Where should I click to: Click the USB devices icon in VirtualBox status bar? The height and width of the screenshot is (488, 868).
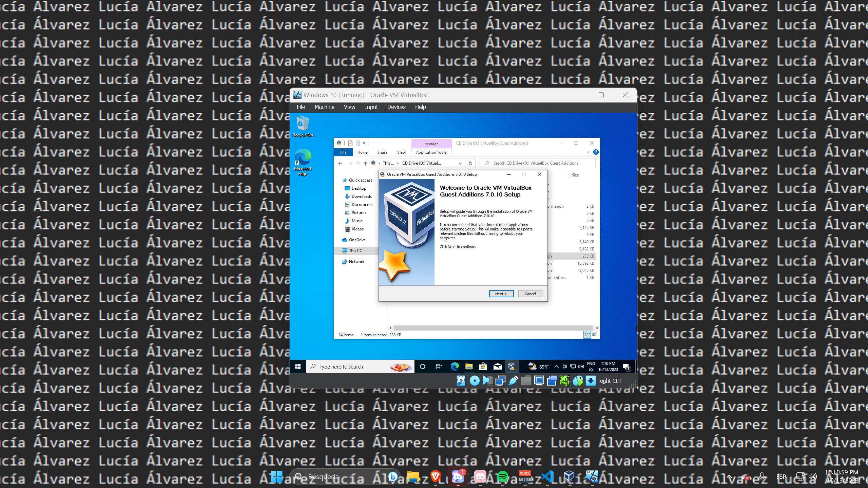pos(513,381)
